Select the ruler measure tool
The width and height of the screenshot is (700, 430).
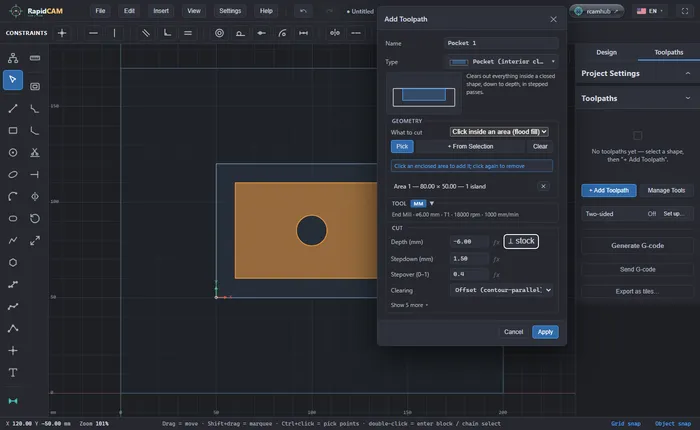click(35, 58)
